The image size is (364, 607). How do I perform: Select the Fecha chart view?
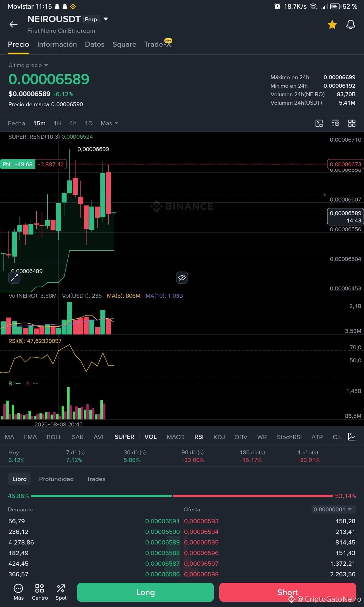pos(16,123)
